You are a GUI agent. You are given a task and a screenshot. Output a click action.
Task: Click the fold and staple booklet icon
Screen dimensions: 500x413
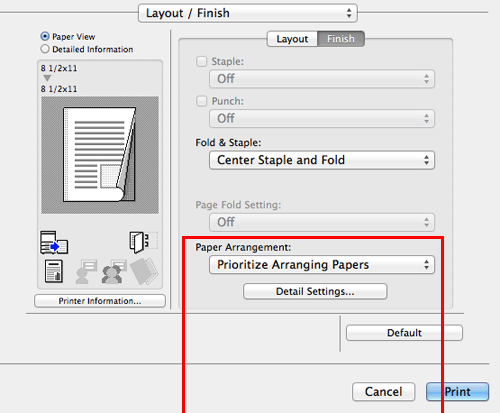(143, 242)
